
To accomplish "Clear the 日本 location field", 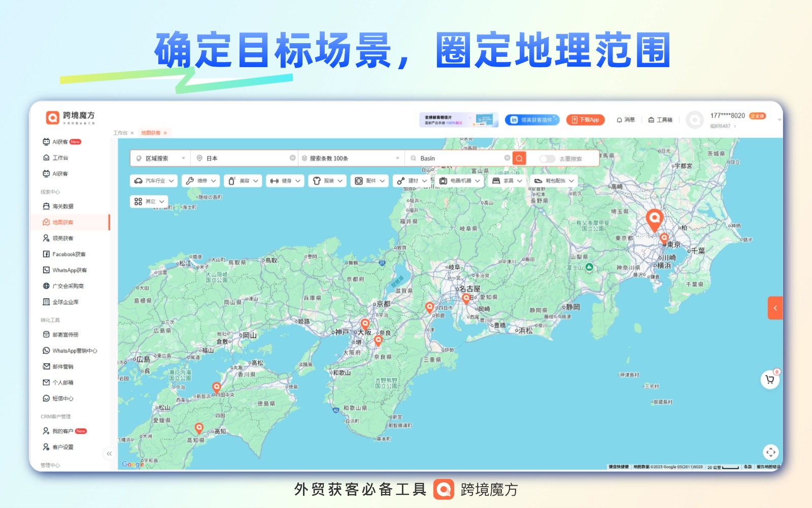I will pos(293,158).
